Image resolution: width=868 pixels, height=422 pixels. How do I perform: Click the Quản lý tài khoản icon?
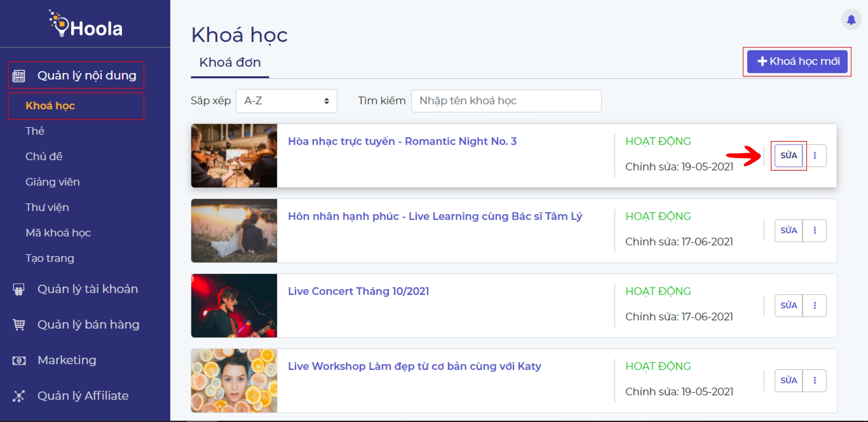pyautogui.click(x=18, y=289)
